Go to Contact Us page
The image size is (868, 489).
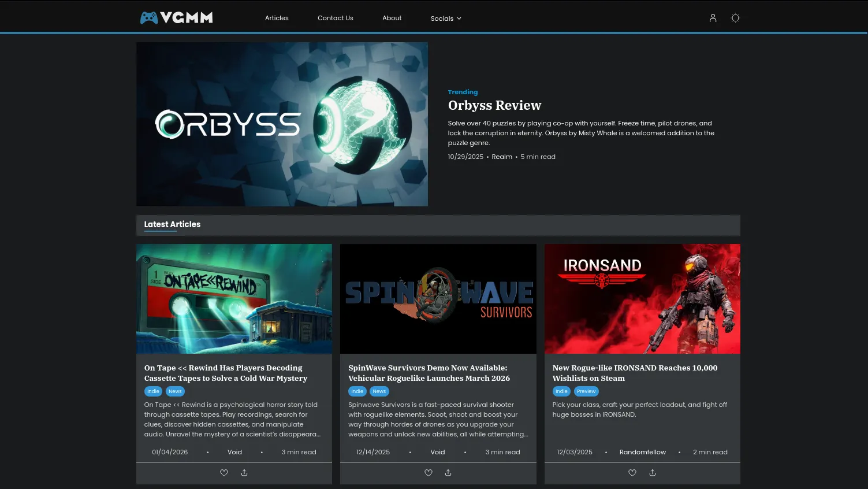coord(336,18)
